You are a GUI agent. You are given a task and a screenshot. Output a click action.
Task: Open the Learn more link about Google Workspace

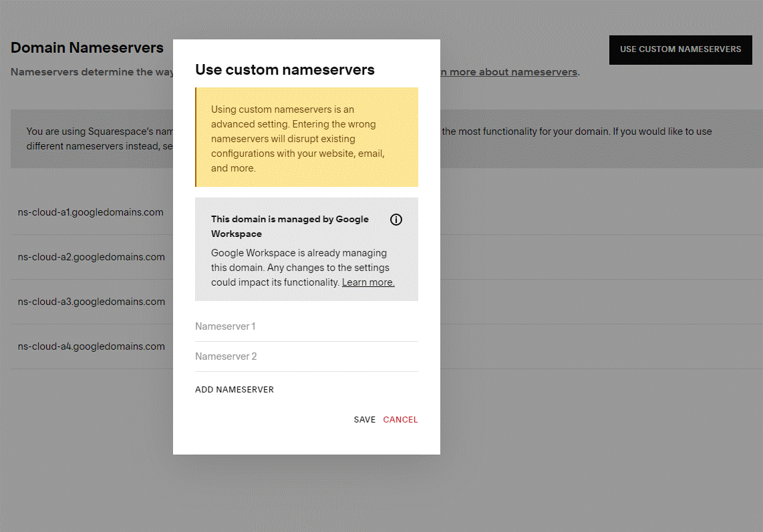click(x=368, y=282)
